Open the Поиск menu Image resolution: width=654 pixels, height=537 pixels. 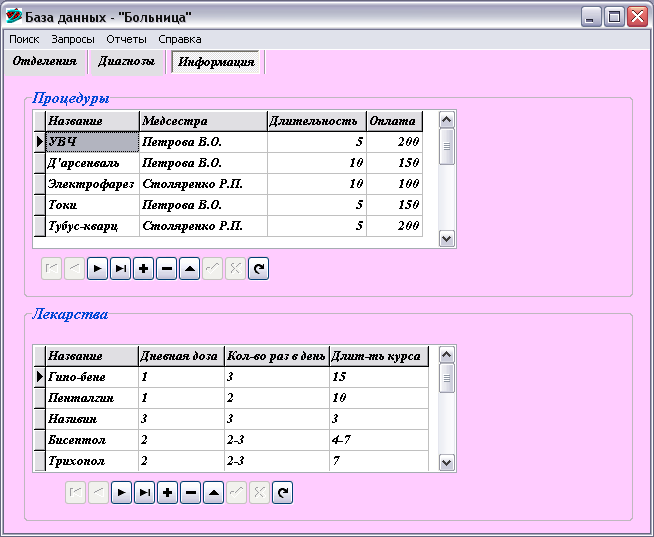pos(24,39)
